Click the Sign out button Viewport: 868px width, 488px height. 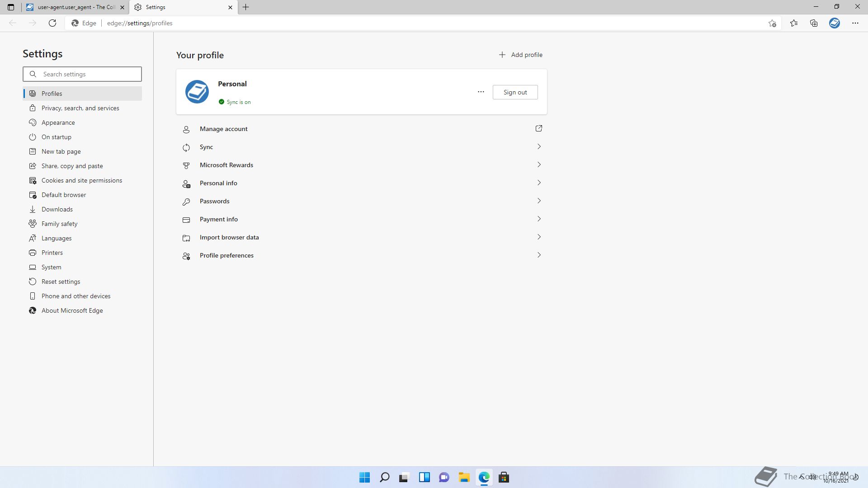515,92
